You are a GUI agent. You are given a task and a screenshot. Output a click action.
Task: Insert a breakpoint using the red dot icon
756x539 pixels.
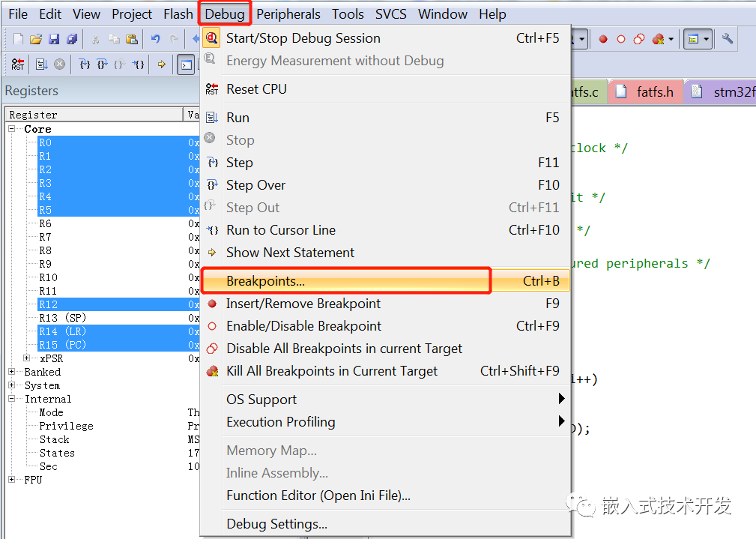(x=603, y=39)
